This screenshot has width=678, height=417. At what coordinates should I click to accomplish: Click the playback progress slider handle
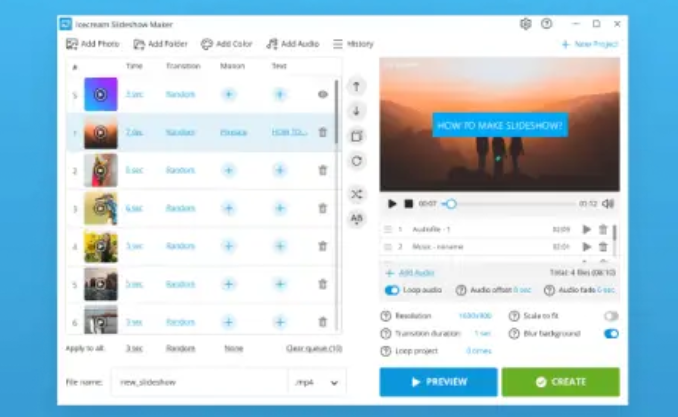(451, 204)
